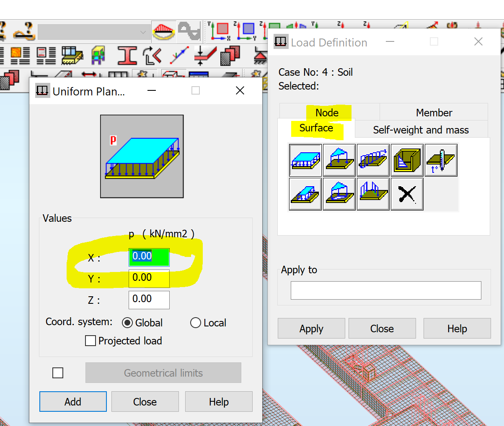Open the Sections tool with I-beam icon
The width and height of the screenshot is (504, 426).
127,55
